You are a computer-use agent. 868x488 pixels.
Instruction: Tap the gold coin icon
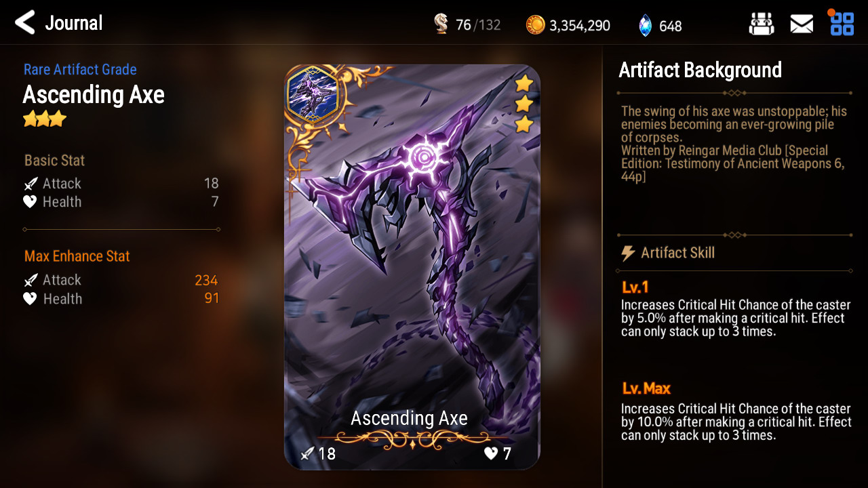tap(536, 26)
